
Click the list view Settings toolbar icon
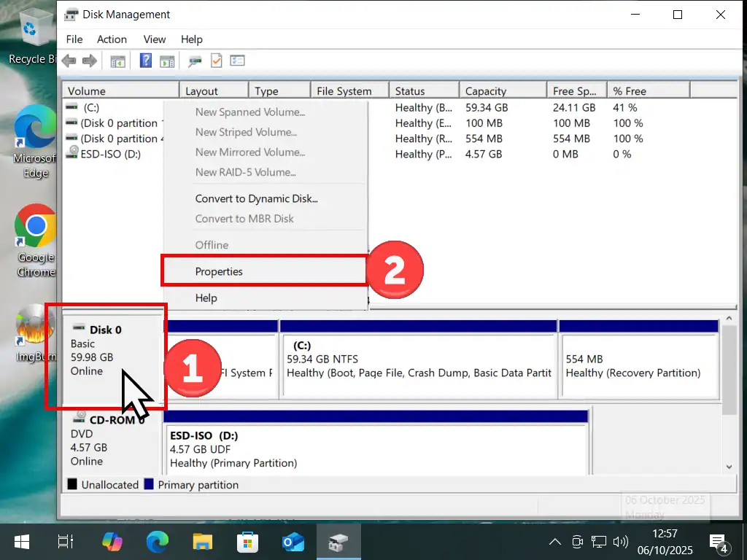(237, 61)
